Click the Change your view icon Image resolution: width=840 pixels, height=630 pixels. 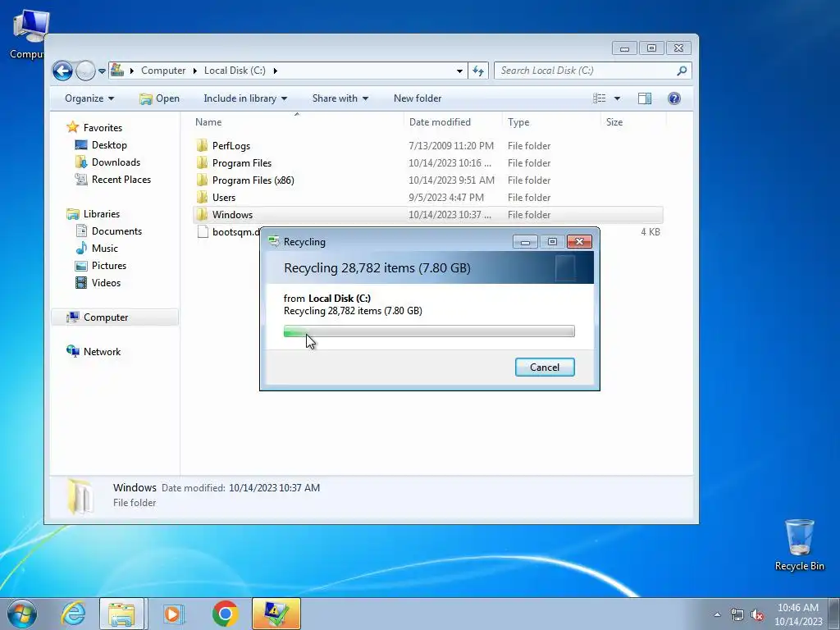click(600, 98)
